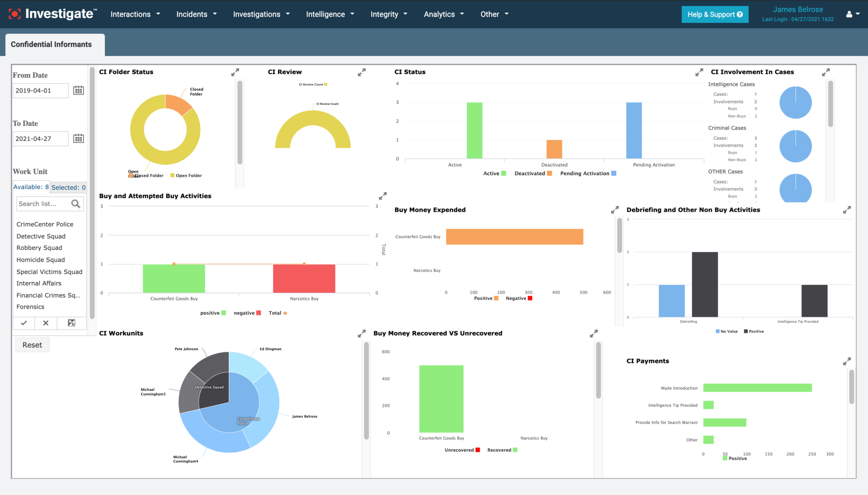Expand the CI Folder Status chart

tap(235, 72)
